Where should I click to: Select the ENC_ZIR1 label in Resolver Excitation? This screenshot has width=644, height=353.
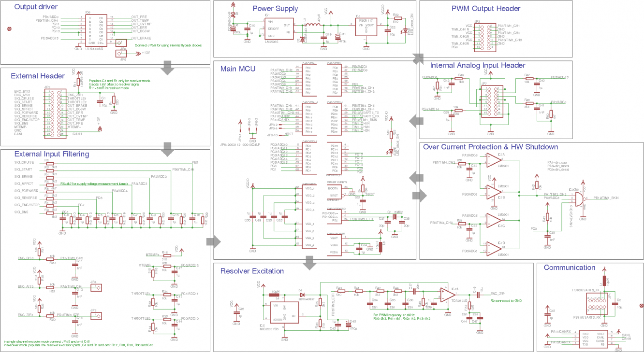pos(498,294)
